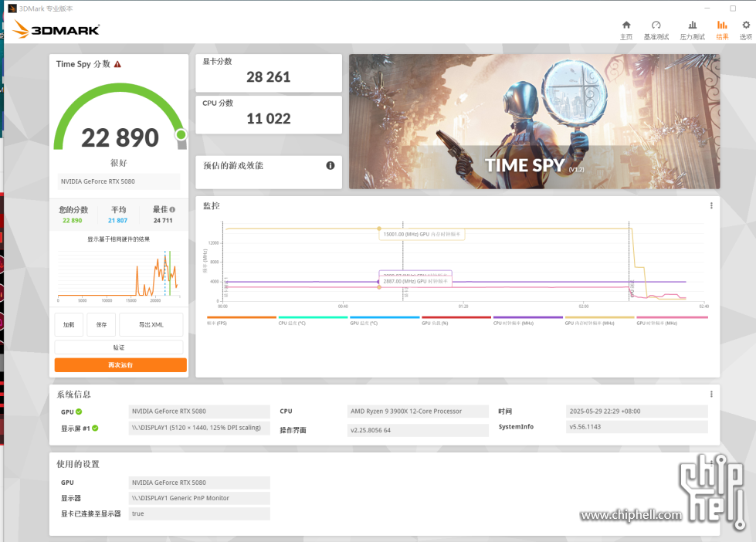756x542 pixels.
Task: Toggle the 帧率 (FPS) chart series
Action: pyautogui.click(x=241, y=320)
